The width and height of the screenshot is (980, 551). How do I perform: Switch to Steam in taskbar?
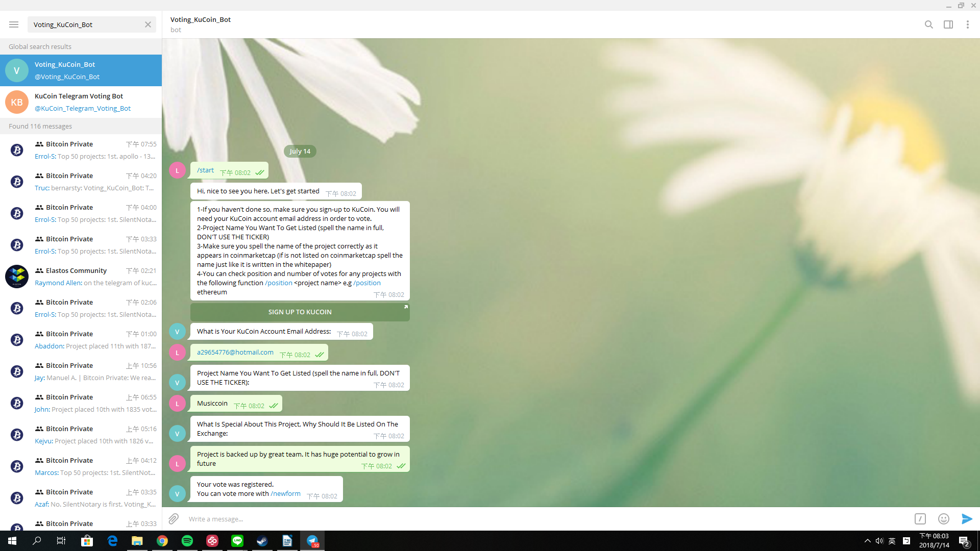tap(262, 541)
